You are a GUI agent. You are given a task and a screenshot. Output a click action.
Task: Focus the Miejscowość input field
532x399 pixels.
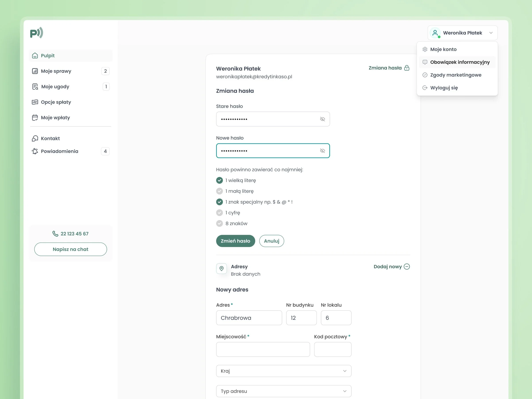pos(263,349)
